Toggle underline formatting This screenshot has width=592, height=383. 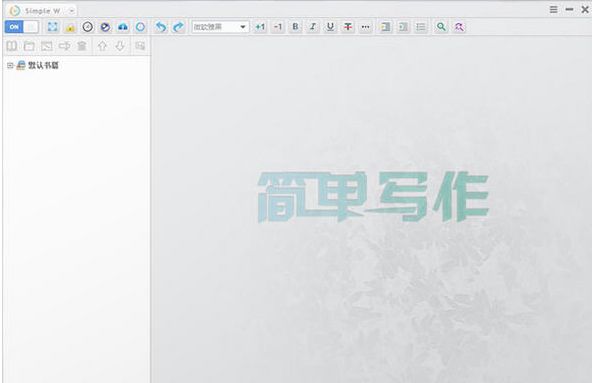[x=330, y=27]
